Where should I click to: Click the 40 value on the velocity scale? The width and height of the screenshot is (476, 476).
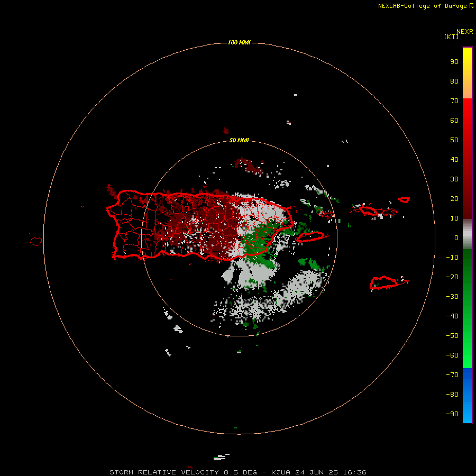tap(454, 160)
